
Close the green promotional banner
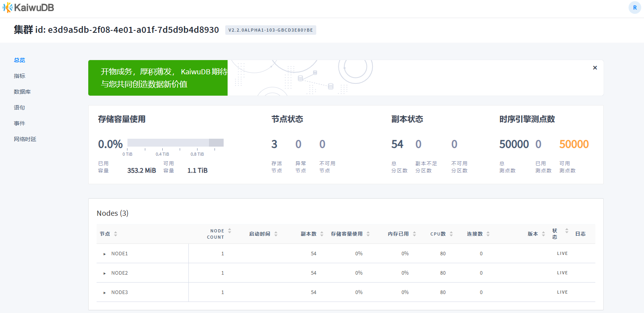(595, 68)
